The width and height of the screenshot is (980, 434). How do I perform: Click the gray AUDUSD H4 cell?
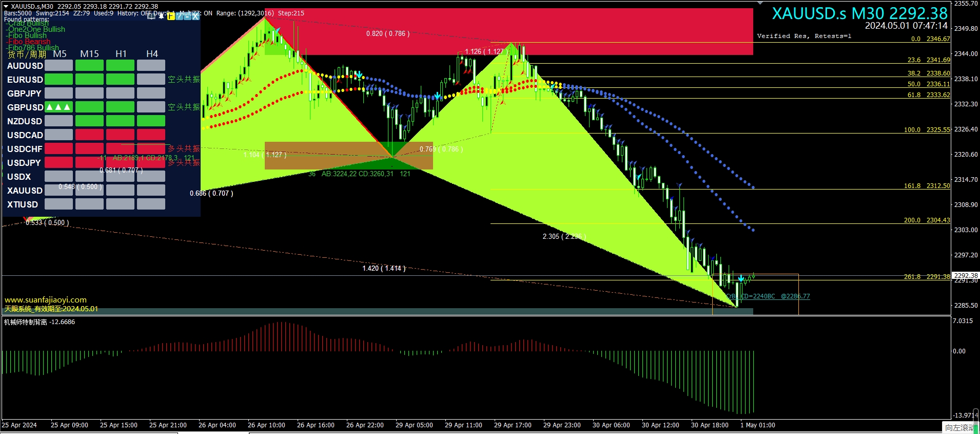[x=151, y=65]
